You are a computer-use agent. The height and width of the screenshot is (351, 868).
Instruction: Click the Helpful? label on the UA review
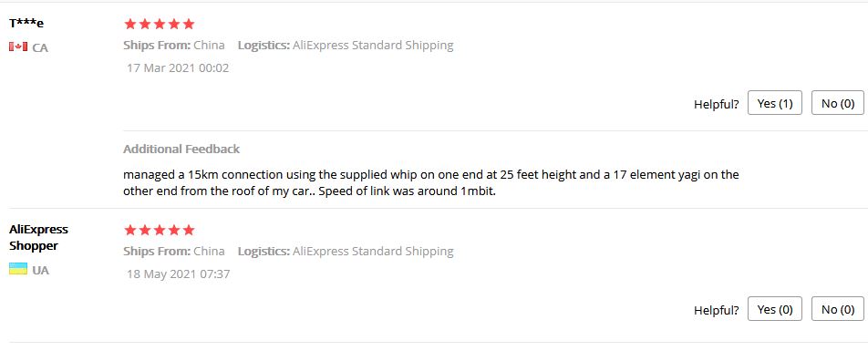click(717, 311)
